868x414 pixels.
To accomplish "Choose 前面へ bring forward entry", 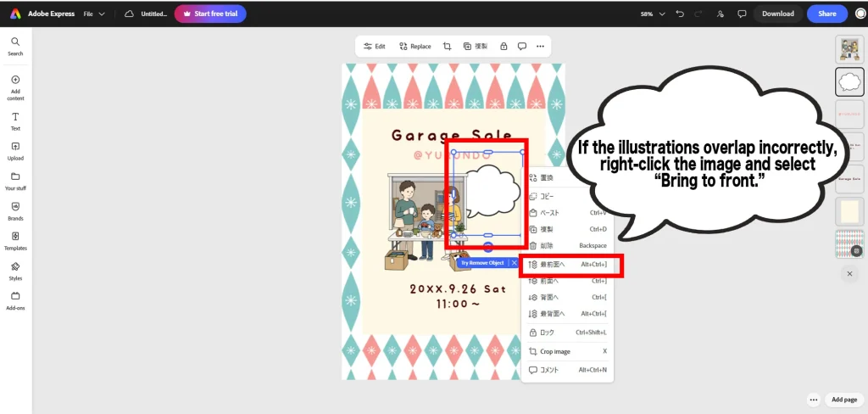I will pyautogui.click(x=567, y=281).
